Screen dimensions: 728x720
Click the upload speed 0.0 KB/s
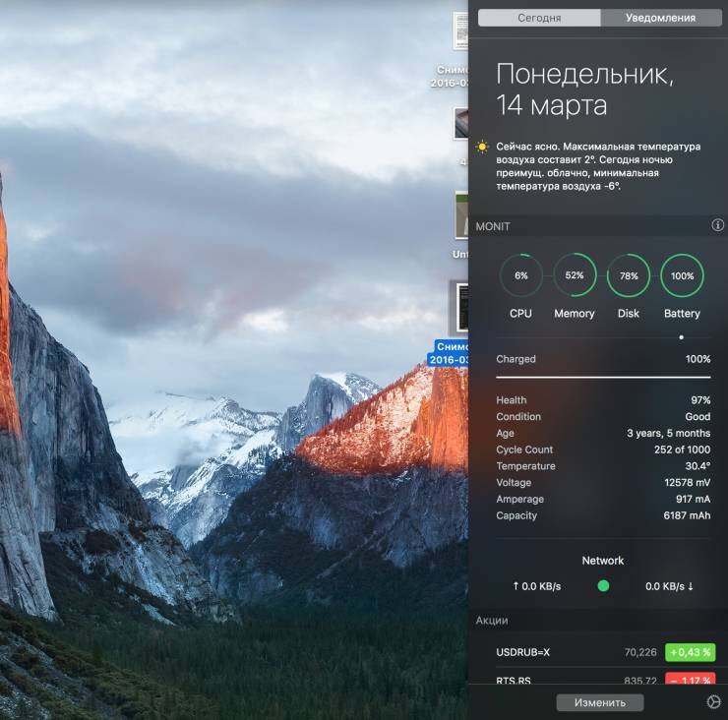tap(537, 586)
